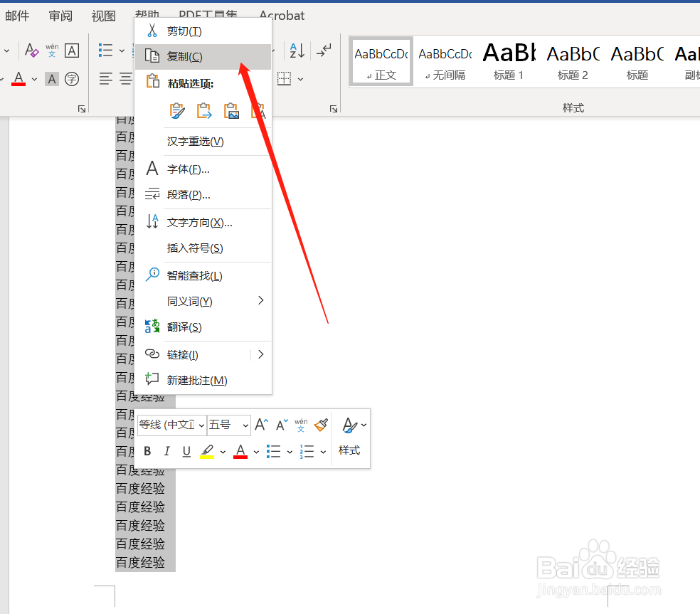Click the Shrink Font icon on mini toolbar
The height and width of the screenshot is (614, 700).
coord(281,425)
